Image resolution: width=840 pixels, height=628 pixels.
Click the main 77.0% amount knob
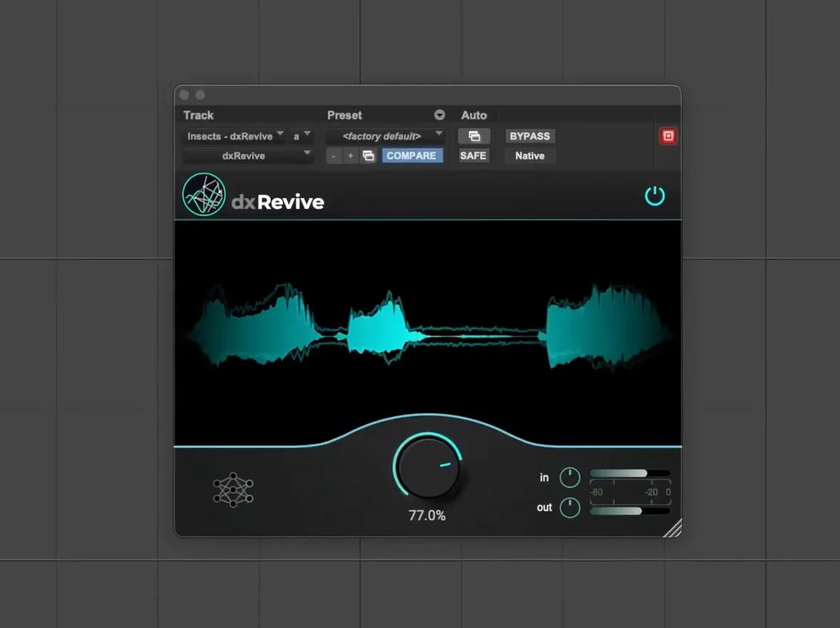pos(427,467)
